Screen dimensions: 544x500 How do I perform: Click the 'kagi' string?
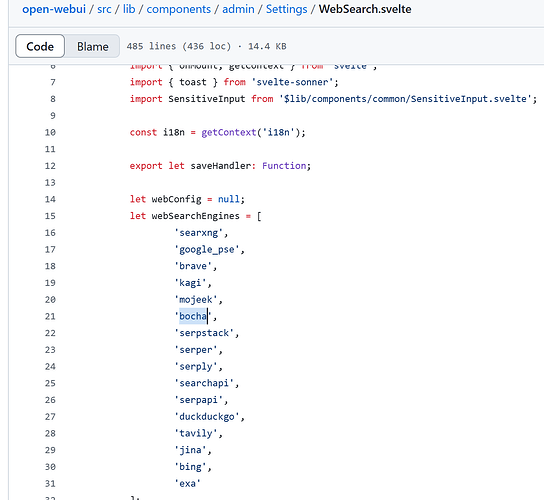[x=190, y=283]
